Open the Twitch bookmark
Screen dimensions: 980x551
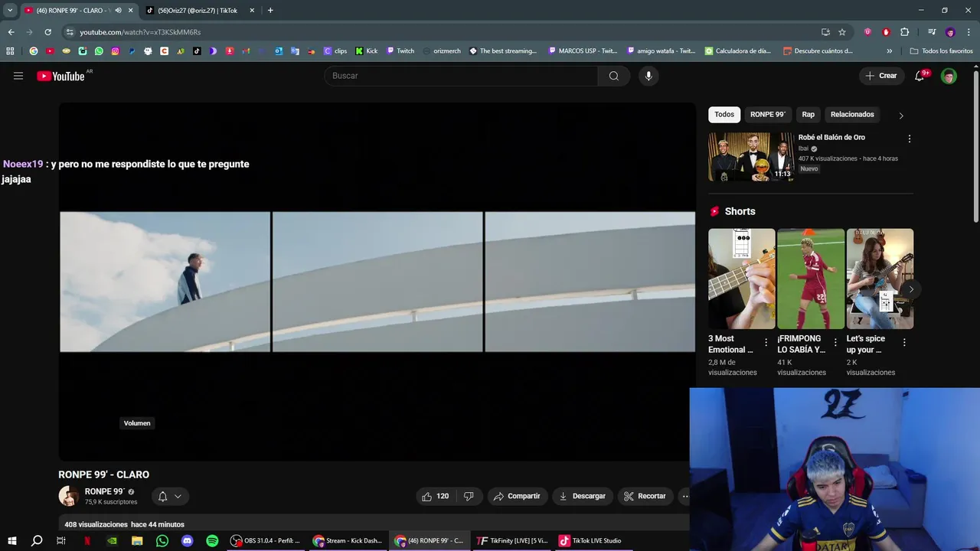(400, 51)
